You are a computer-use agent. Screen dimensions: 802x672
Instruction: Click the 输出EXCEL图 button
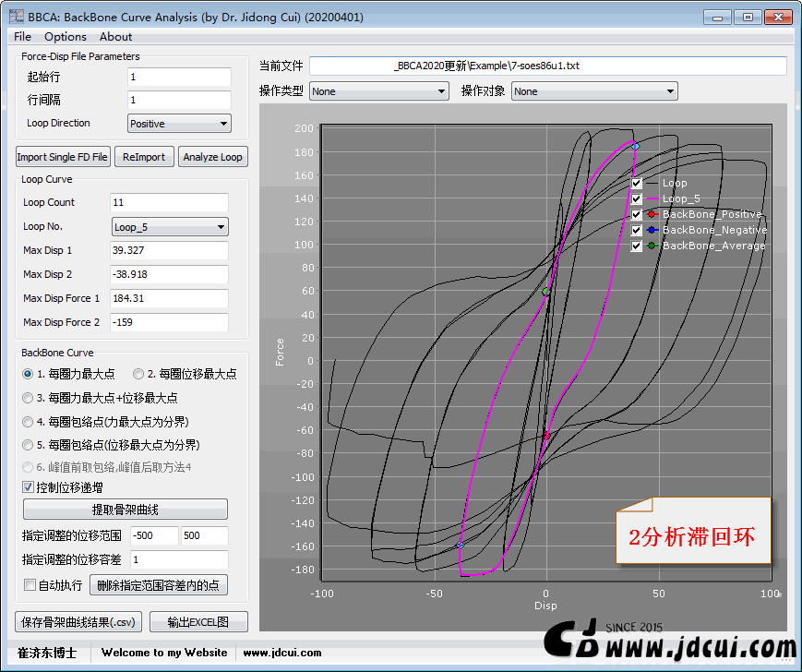pos(198,622)
